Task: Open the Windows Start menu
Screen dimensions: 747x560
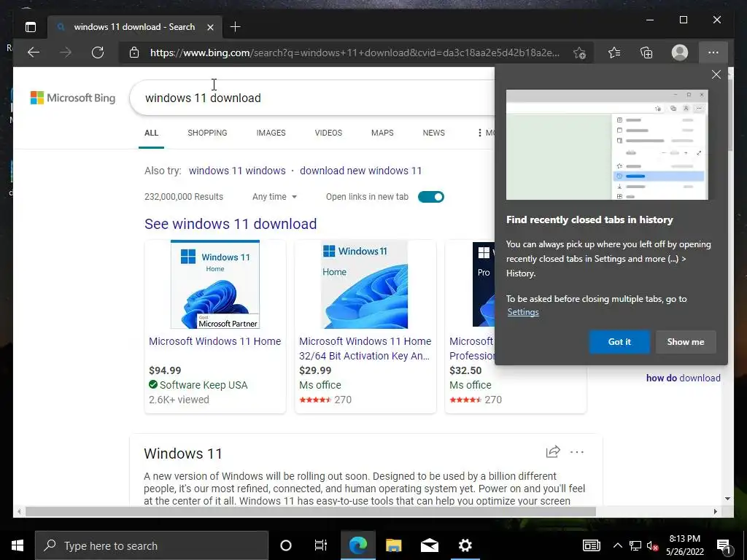Action: pyautogui.click(x=18, y=545)
